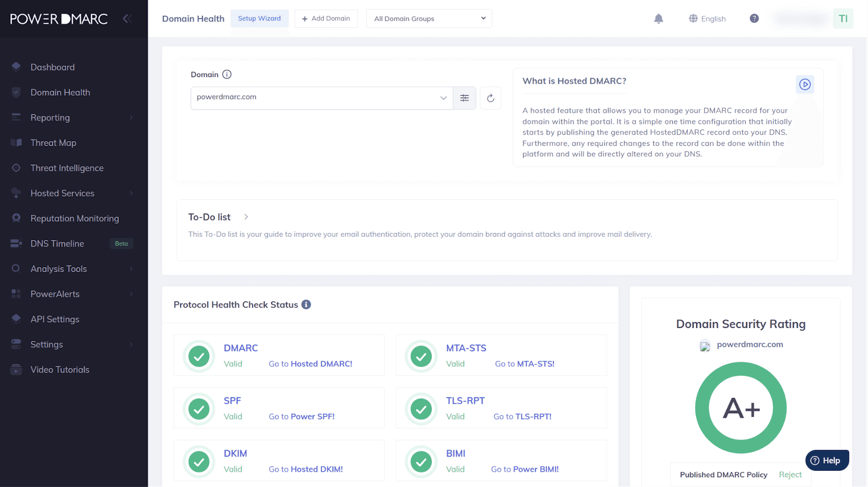Viewport: 868px width, 487px height.
Task: Open the English language selector
Action: (x=707, y=18)
